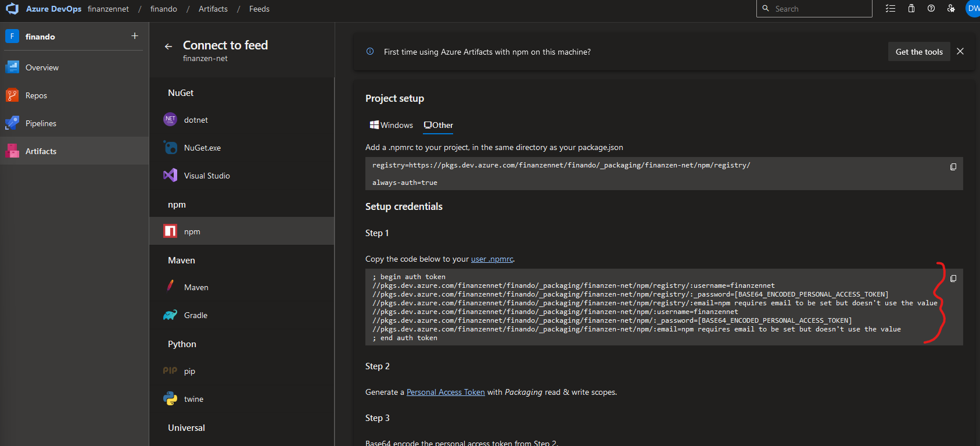Image resolution: width=980 pixels, height=446 pixels.
Task: Copy the auth token code block
Action: [x=953, y=279]
